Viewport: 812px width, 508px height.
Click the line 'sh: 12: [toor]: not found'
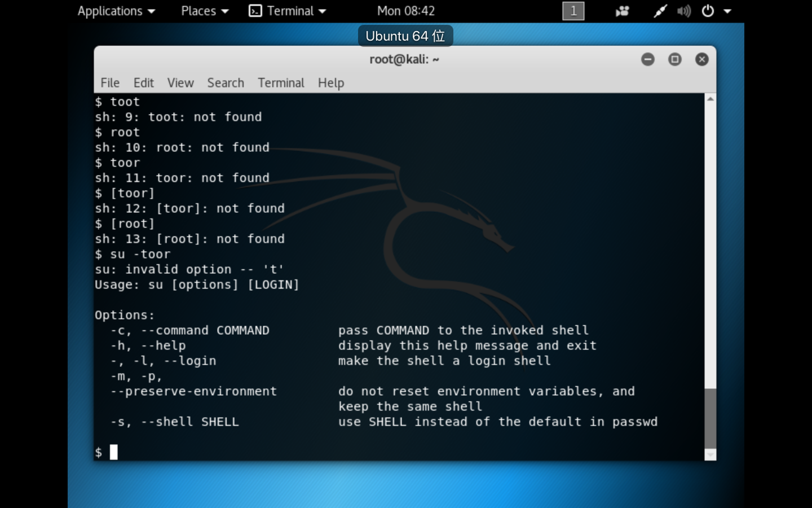tap(189, 208)
